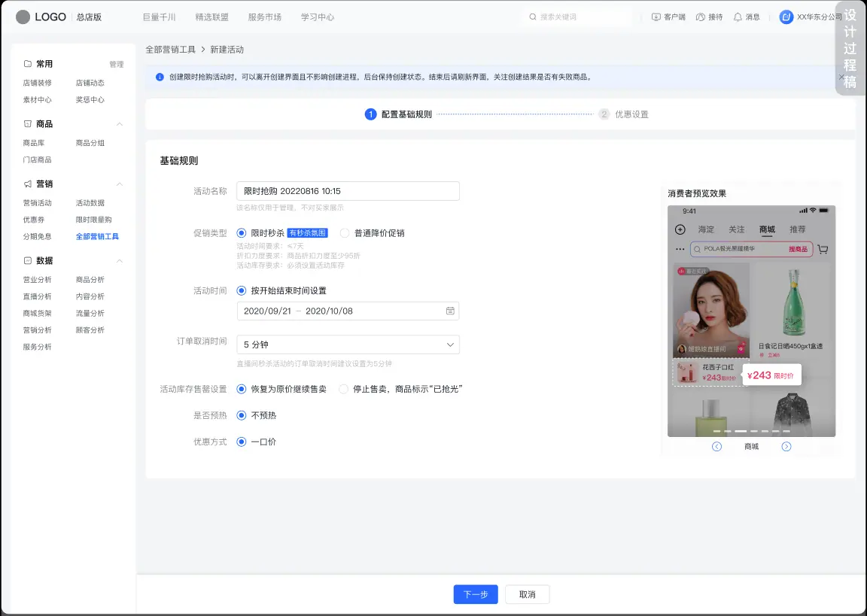867x616 pixels.
Task: Close the info notice banner
Action: point(841,77)
